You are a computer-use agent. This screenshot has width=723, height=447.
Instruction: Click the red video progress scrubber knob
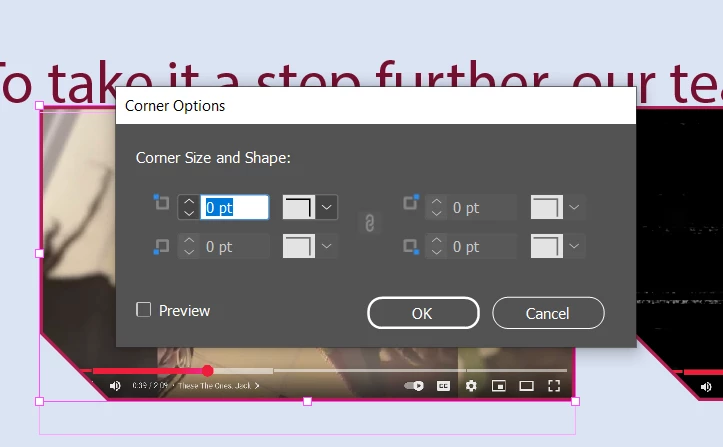point(207,370)
